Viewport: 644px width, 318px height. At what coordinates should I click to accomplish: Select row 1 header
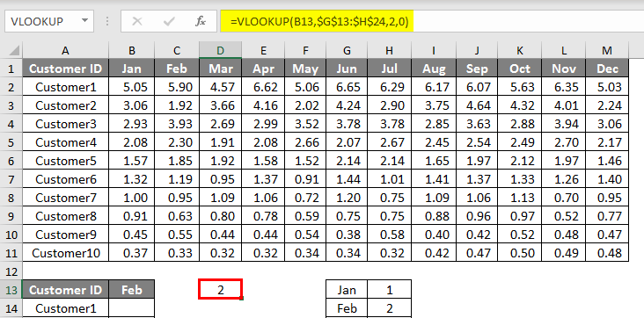(x=11, y=69)
